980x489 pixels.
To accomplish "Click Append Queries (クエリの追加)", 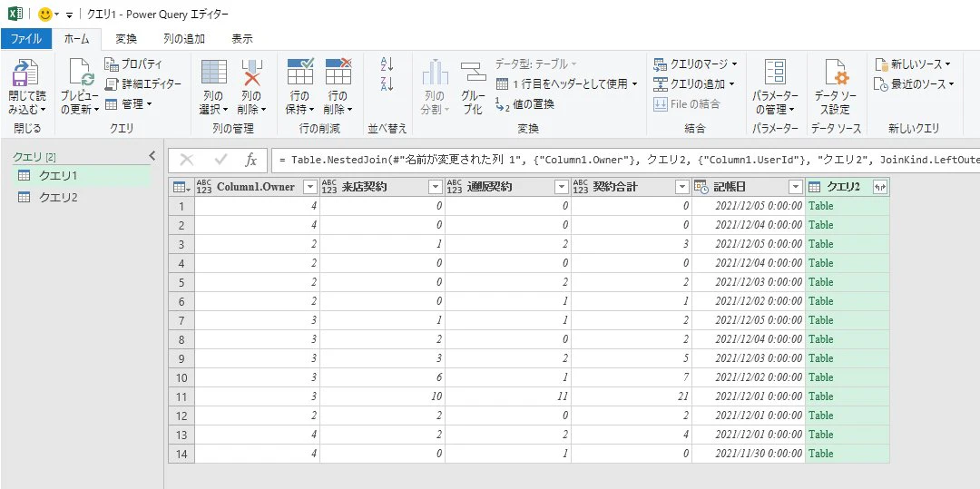I will [x=694, y=83].
